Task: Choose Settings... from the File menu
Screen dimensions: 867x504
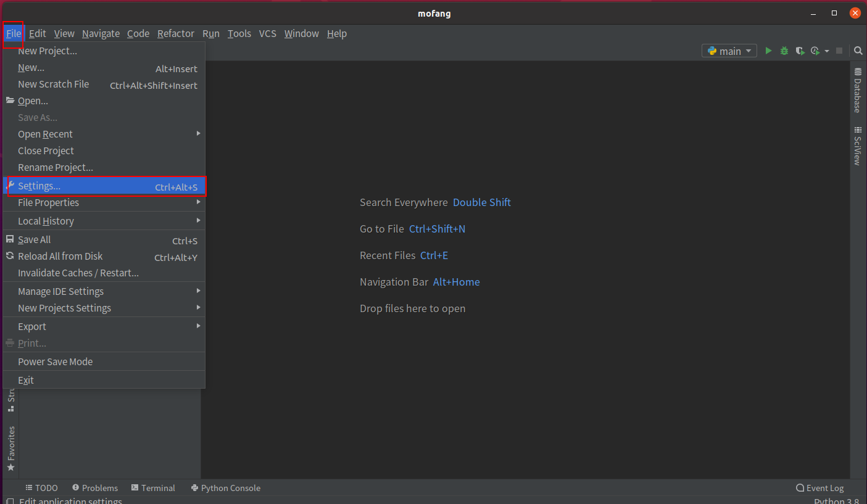Action: pyautogui.click(x=104, y=186)
